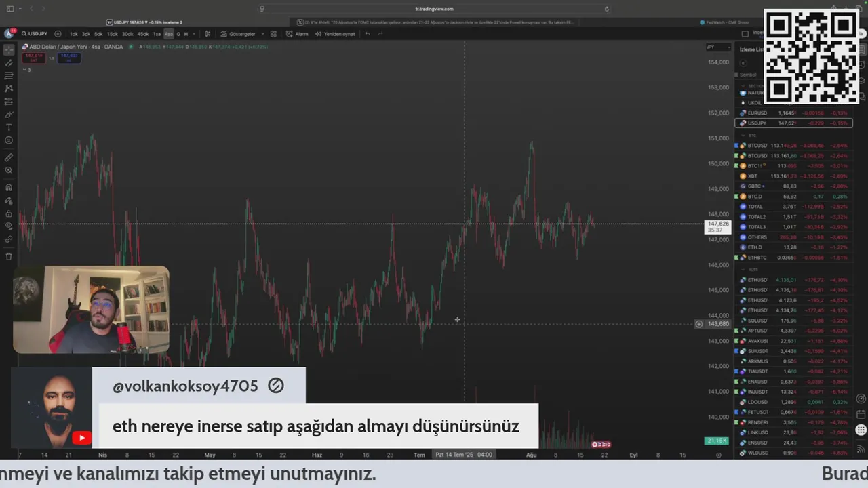Create an alert with Alarm button
868x488 pixels.
(x=297, y=34)
